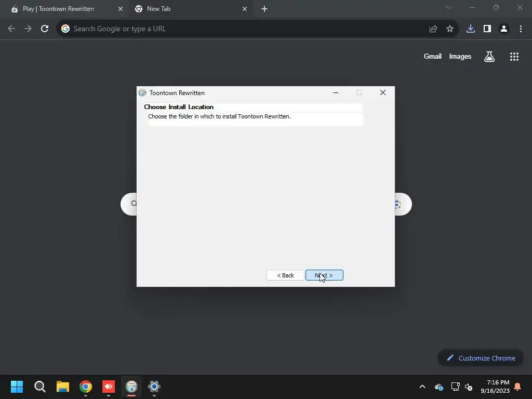
Task: Open the Windows Start menu
Action: coord(17,387)
